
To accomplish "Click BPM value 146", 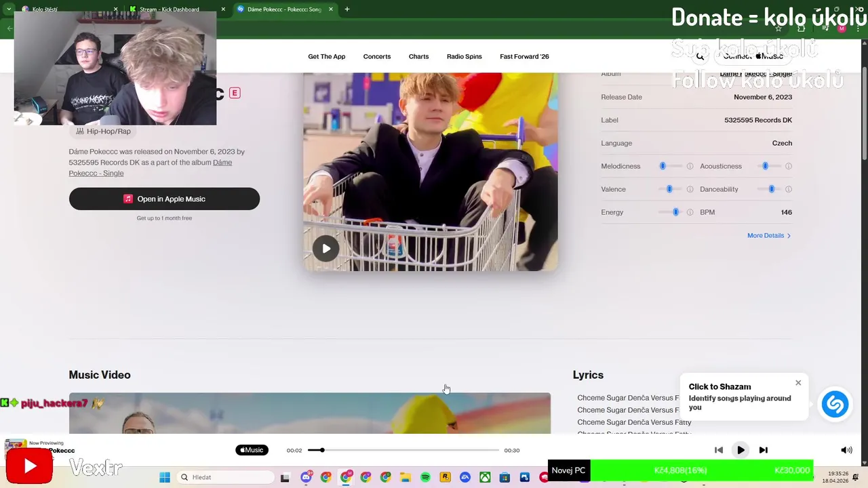I will (x=786, y=212).
